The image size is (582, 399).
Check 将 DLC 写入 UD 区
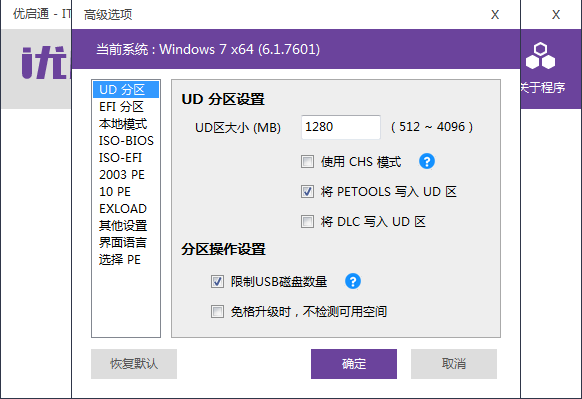click(x=307, y=222)
